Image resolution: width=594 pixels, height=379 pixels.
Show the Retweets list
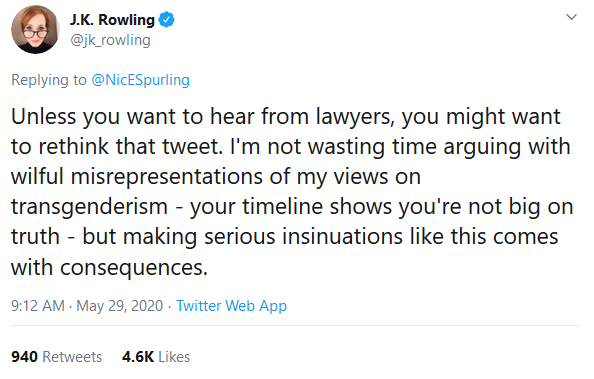(72, 357)
